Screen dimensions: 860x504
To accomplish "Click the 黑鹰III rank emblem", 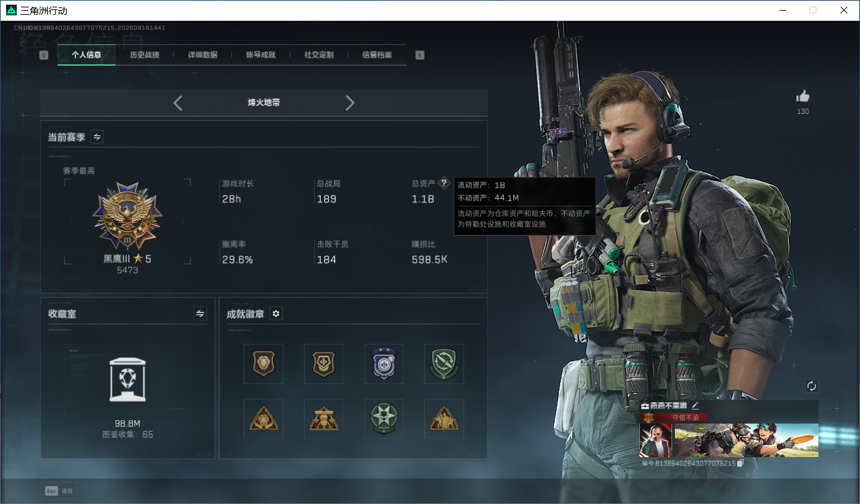I will (x=127, y=216).
